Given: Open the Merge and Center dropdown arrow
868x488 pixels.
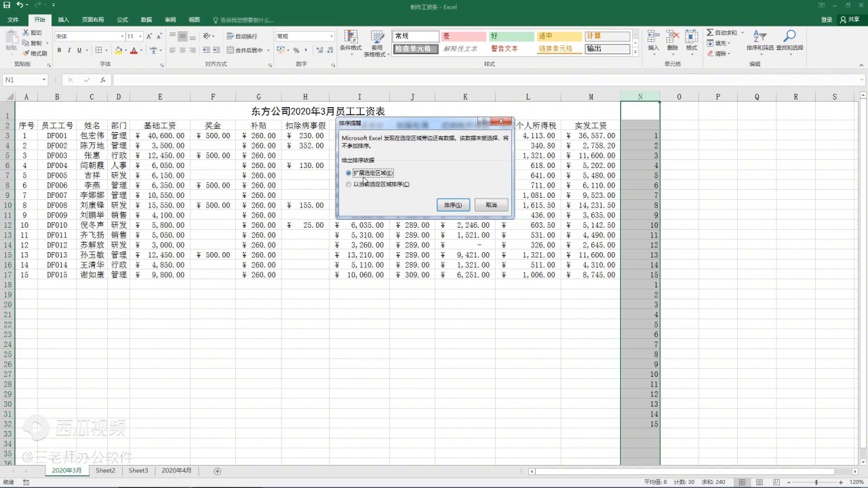Looking at the screenshot, I should click(x=268, y=50).
